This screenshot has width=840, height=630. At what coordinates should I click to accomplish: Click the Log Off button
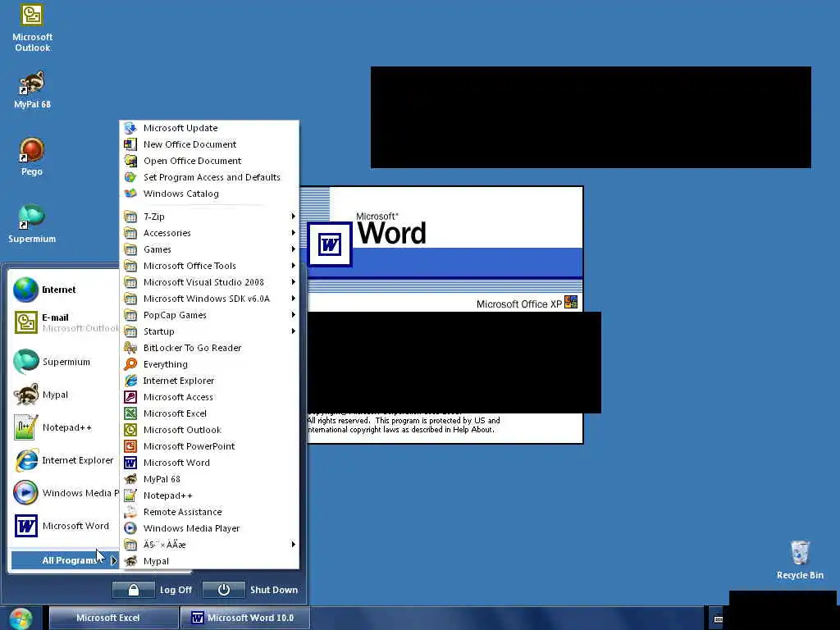[x=153, y=590]
